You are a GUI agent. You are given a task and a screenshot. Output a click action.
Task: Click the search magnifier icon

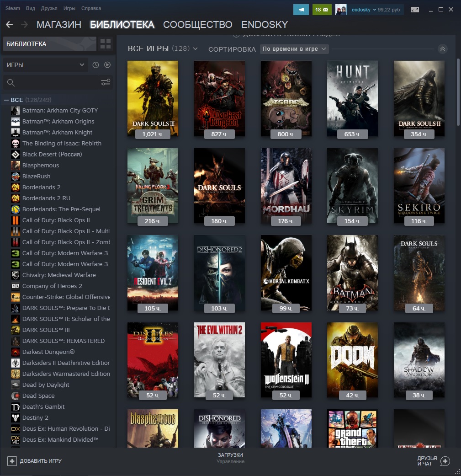pyautogui.click(x=11, y=83)
